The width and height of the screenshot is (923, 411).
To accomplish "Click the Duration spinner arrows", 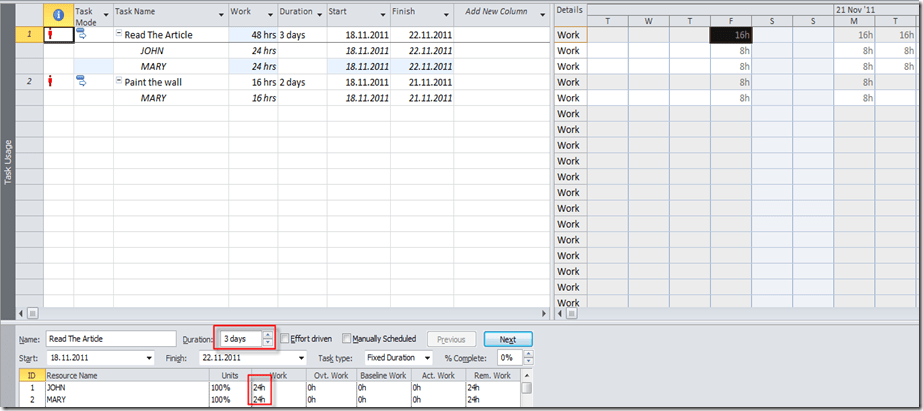I will coord(267,339).
